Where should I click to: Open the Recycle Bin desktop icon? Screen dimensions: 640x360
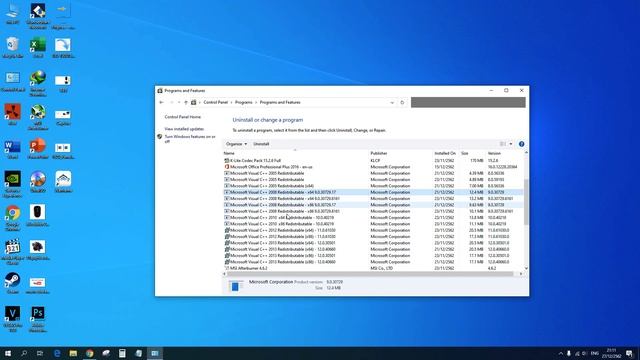tap(13, 47)
